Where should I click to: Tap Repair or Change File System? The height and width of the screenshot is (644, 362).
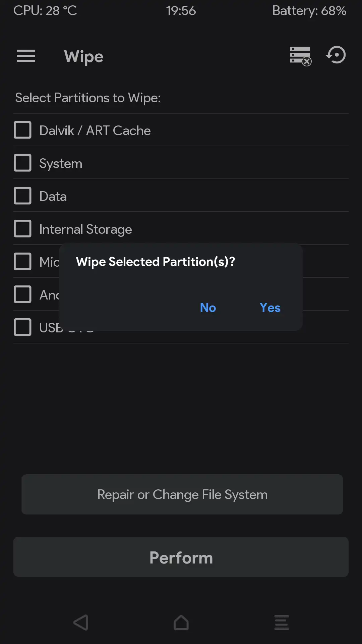tap(182, 494)
